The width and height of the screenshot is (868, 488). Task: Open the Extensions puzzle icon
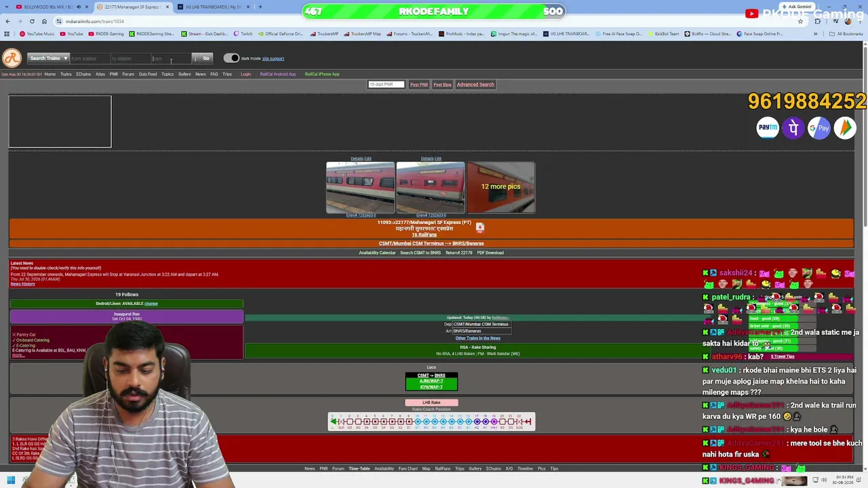point(817,21)
